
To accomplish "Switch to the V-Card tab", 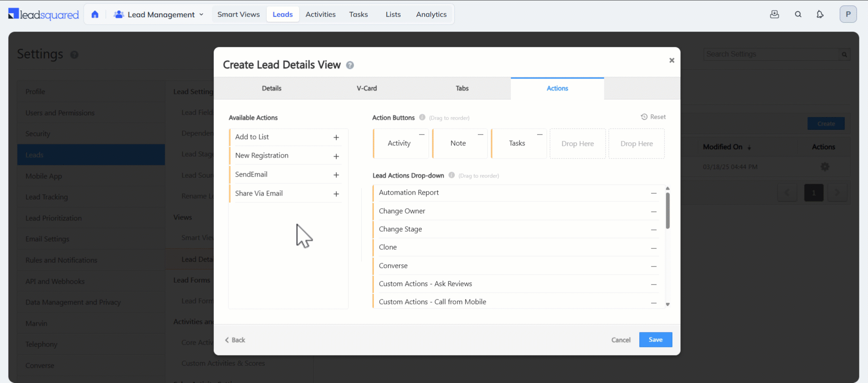I will [367, 89].
